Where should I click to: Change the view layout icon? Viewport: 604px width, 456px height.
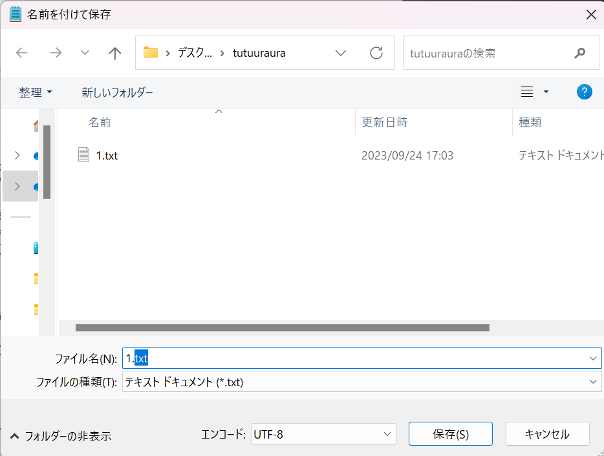click(x=528, y=92)
